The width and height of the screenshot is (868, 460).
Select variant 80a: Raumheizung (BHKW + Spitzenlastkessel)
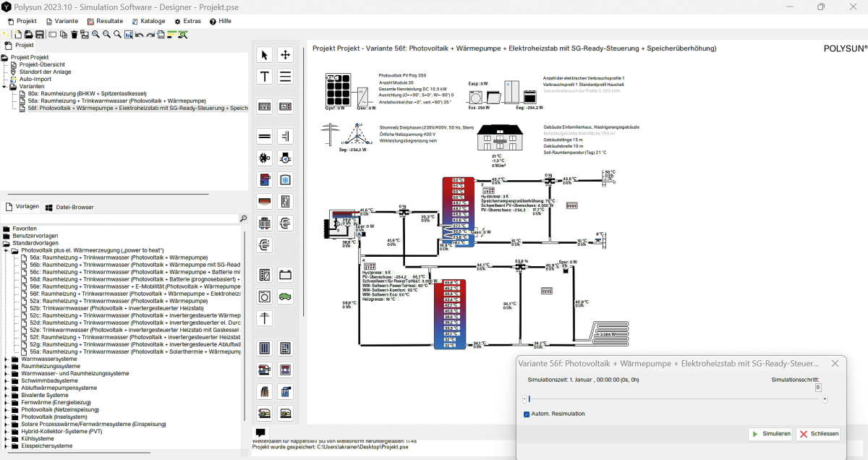pyautogui.click(x=88, y=93)
